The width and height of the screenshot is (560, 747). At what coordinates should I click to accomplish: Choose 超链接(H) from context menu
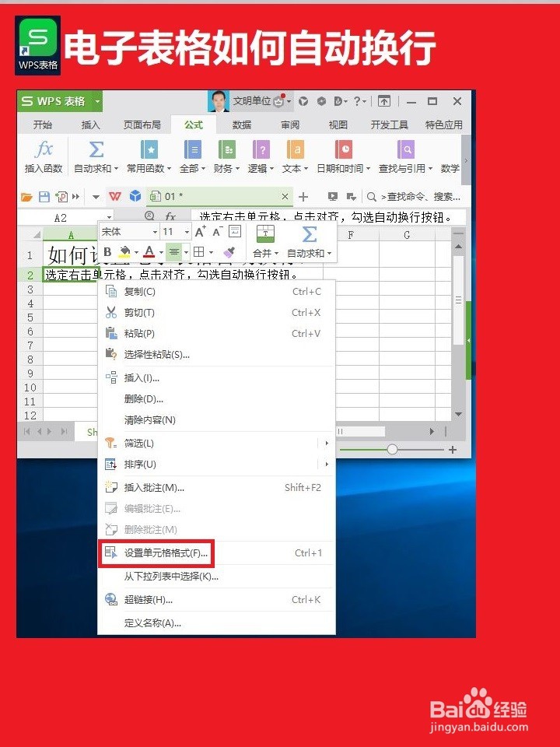217,600
